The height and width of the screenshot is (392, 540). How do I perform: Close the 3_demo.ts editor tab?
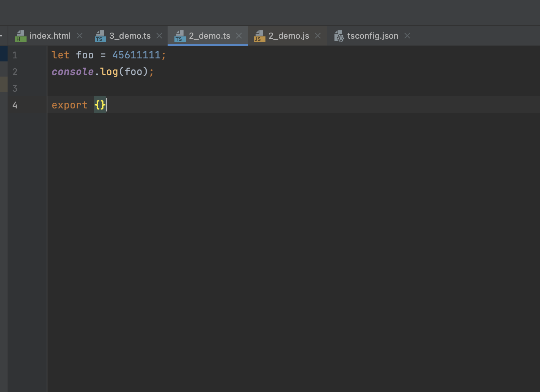(x=159, y=36)
